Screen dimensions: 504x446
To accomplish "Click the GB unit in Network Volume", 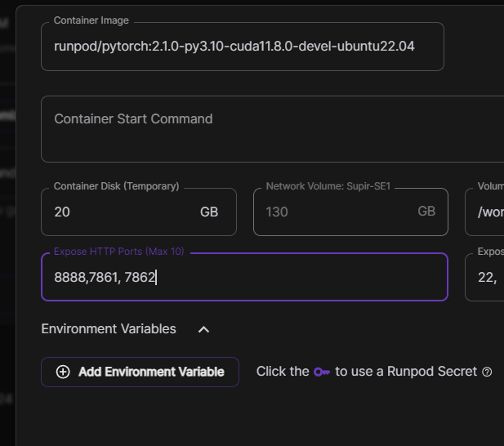I will pyautogui.click(x=426, y=212).
